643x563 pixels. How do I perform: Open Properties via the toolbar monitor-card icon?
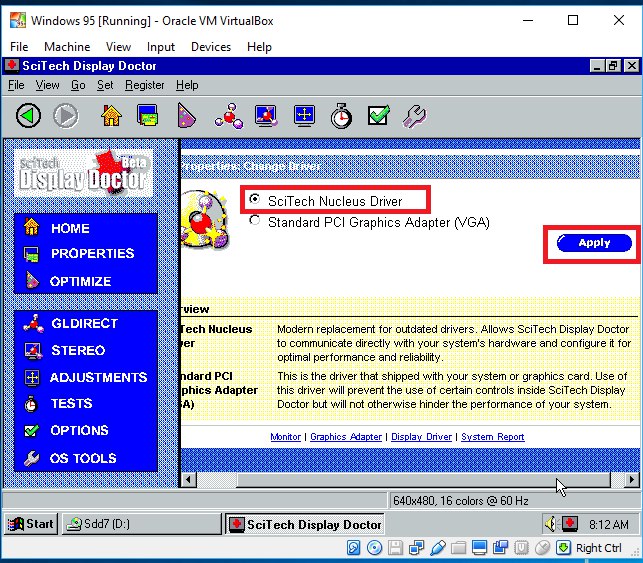148,115
